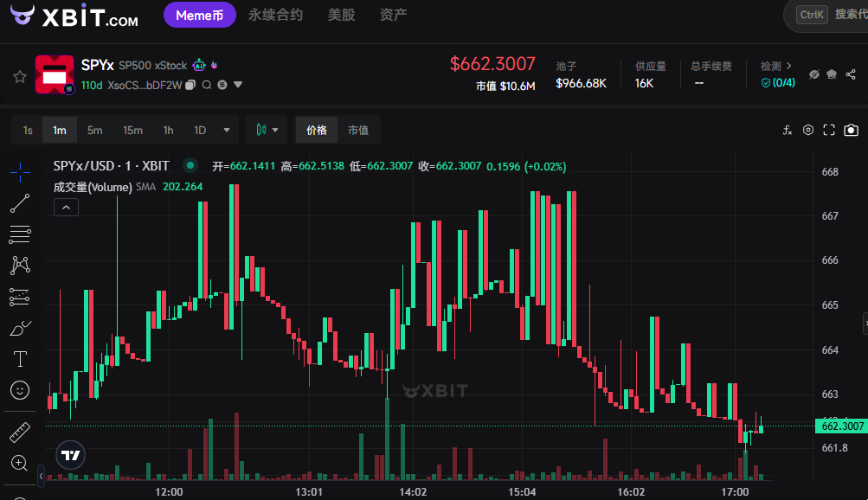Click the AI robot analysis icon

tap(199, 65)
